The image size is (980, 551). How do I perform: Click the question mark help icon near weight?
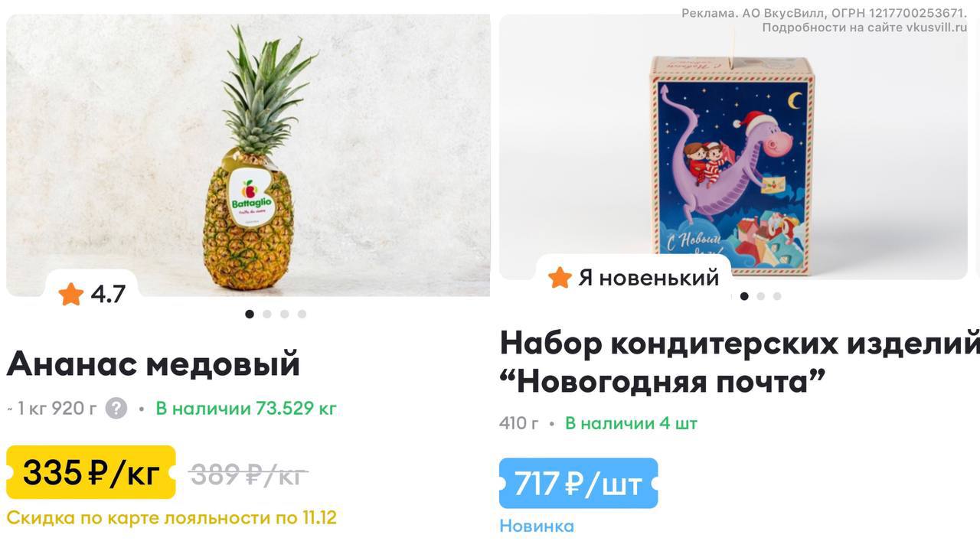pos(116,408)
